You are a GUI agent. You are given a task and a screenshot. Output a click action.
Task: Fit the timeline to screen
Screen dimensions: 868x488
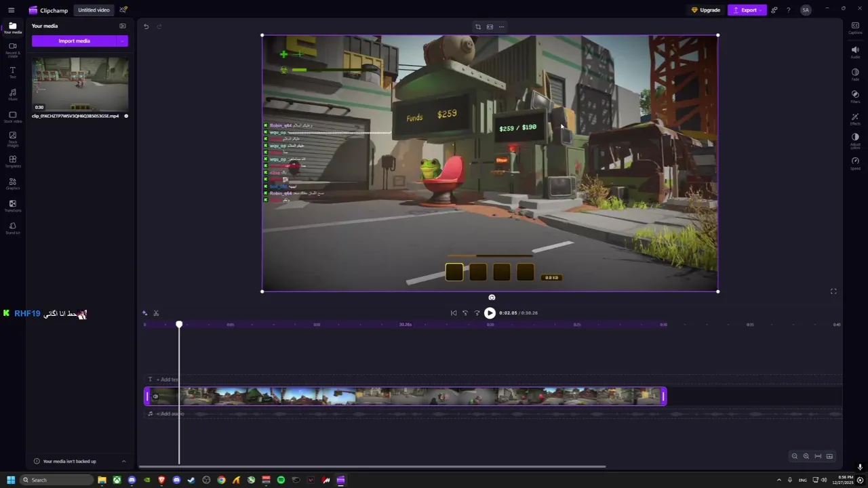[x=818, y=456]
